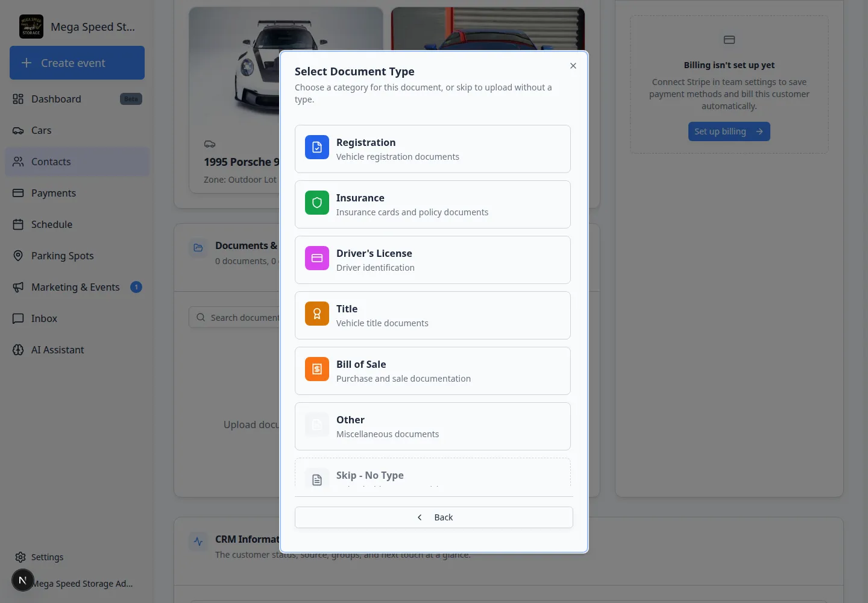Viewport: 868px width, 603px height.
Task: Click the orange Bill of Sale receipt icon
Action: [317, 369]
